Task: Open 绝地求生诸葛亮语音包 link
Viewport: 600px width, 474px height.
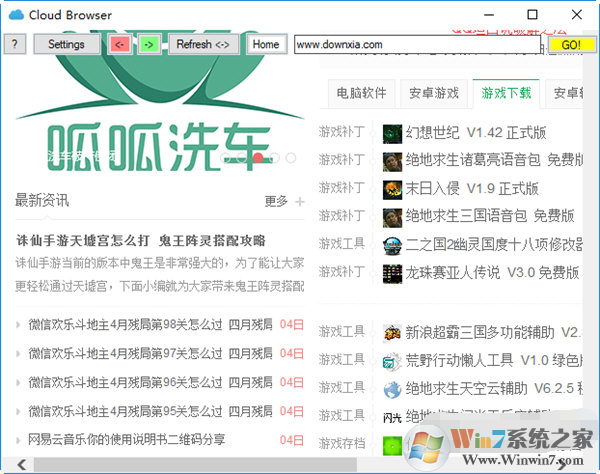Action: point(494,160)
